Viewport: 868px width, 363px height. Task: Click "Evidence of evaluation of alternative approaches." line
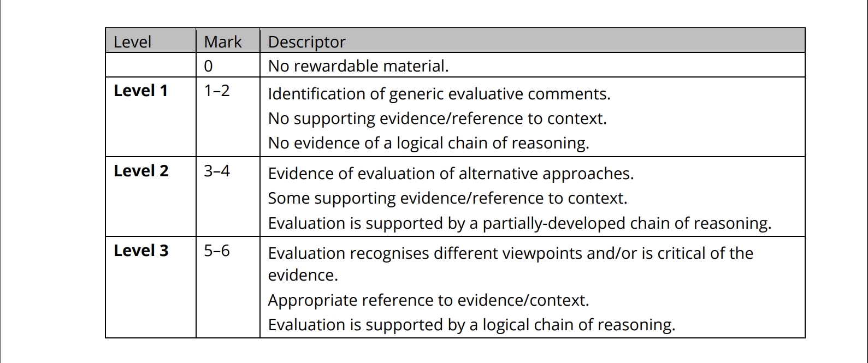[451, 174]
